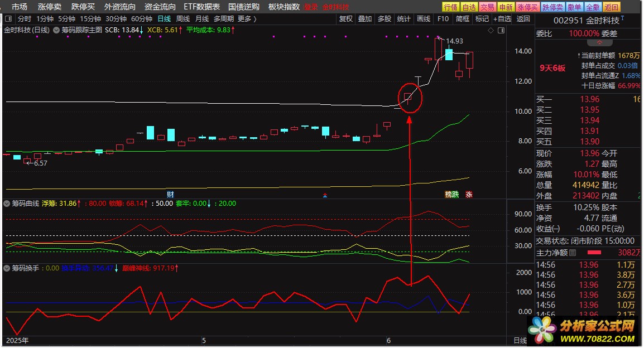Click 返回 in the chart toolbar
The height and width of the screenshot is (348, 644).
click(523, 19)
